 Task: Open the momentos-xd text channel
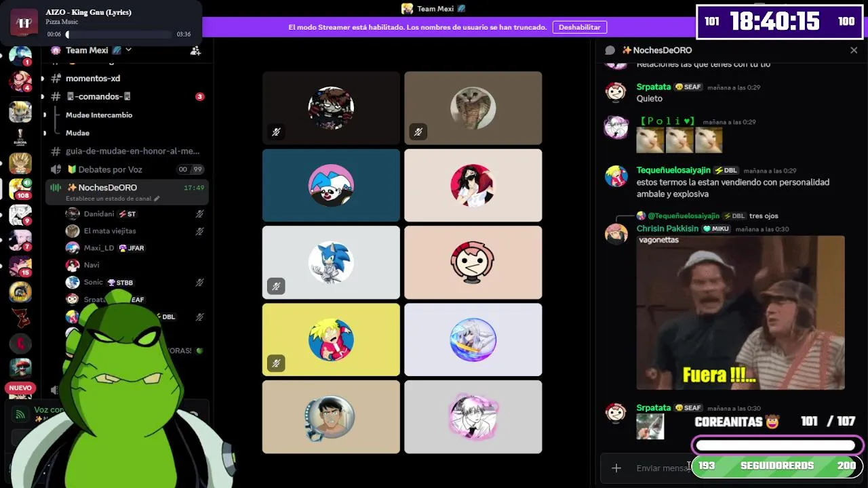[x=93, y=79]
